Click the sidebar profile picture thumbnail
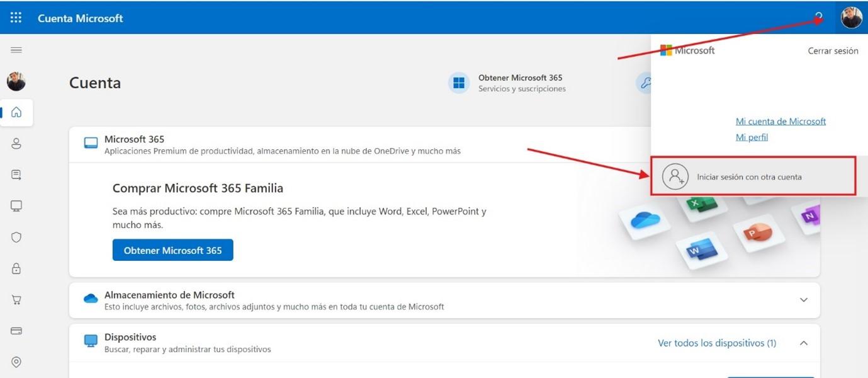 pos(16,81)
